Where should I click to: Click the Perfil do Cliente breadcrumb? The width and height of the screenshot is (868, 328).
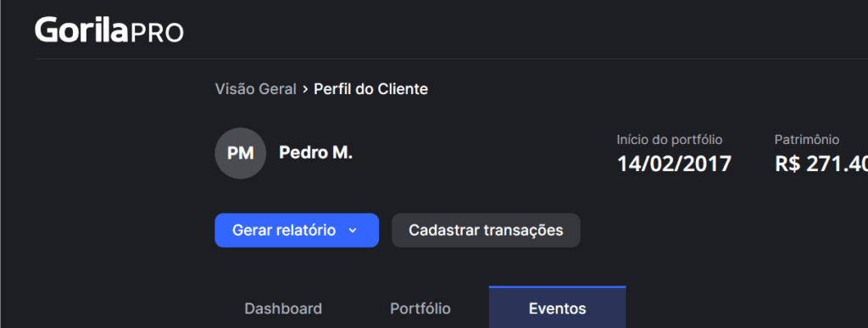371,89
